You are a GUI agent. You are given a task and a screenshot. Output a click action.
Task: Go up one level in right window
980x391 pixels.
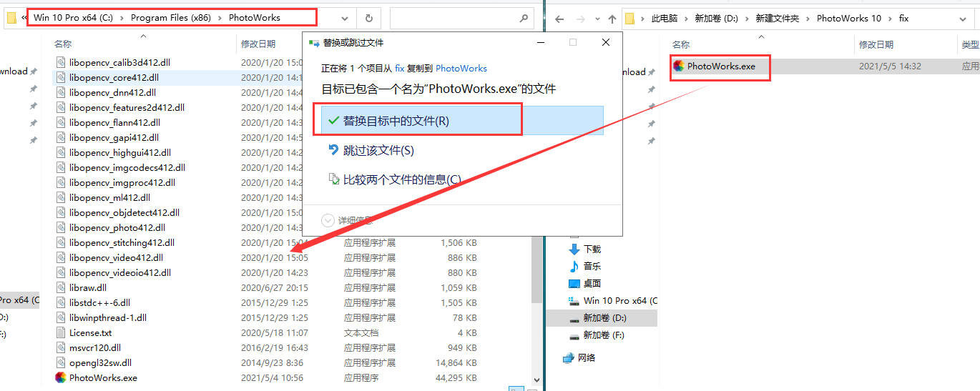[612, 19]
